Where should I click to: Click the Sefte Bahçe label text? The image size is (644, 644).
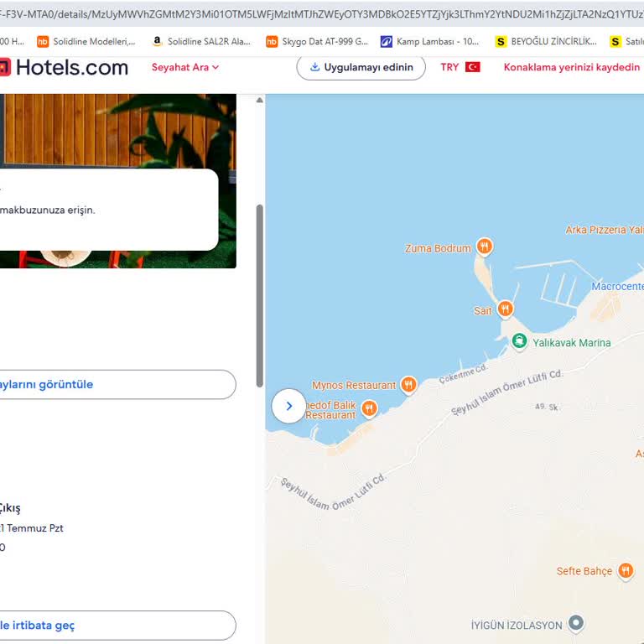(x=584, y=571)
